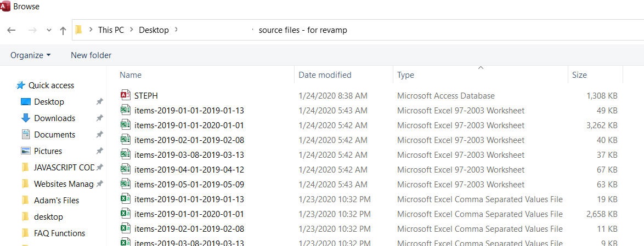644x246 pixels.
Task: Sort by the Size column header
Action: point(579,75)
